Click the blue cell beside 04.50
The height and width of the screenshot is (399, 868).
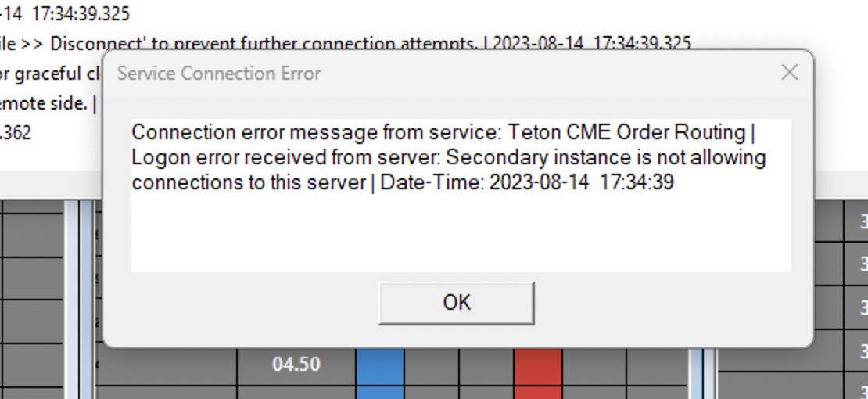click(x=380, y=365)
